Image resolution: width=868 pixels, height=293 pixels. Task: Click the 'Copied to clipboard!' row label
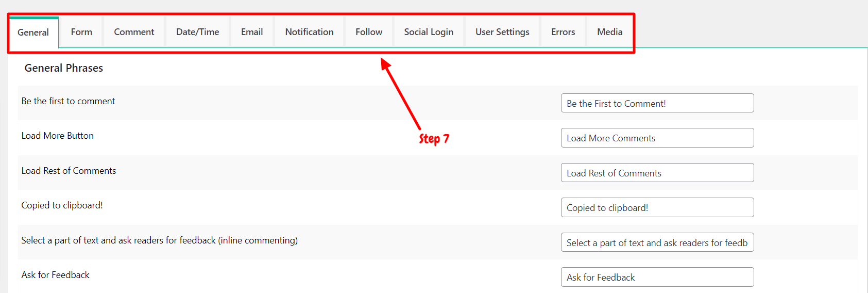(62, 205)
